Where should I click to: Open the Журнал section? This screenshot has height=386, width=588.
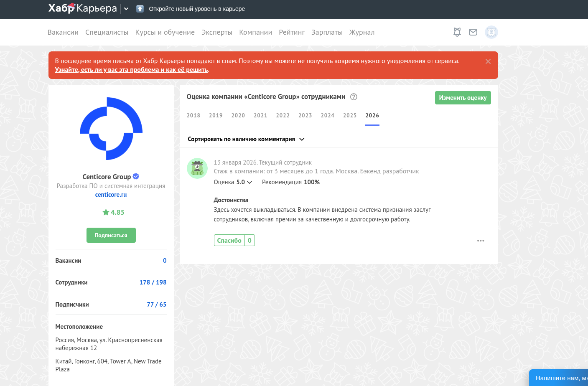point(362,32)
